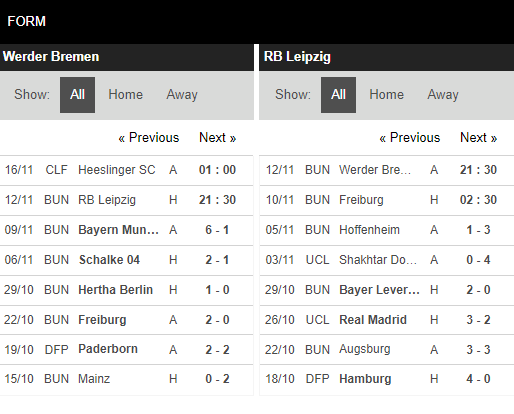Go to Previous RB Leipzig matches

410,138
